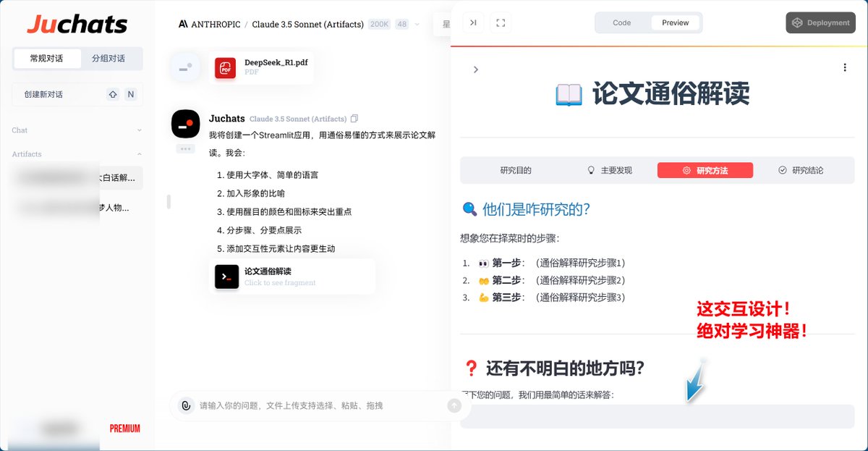Click the panel resize handle left of the chat
This screenshot has height=451, width=868.
[x=169, y=202]
